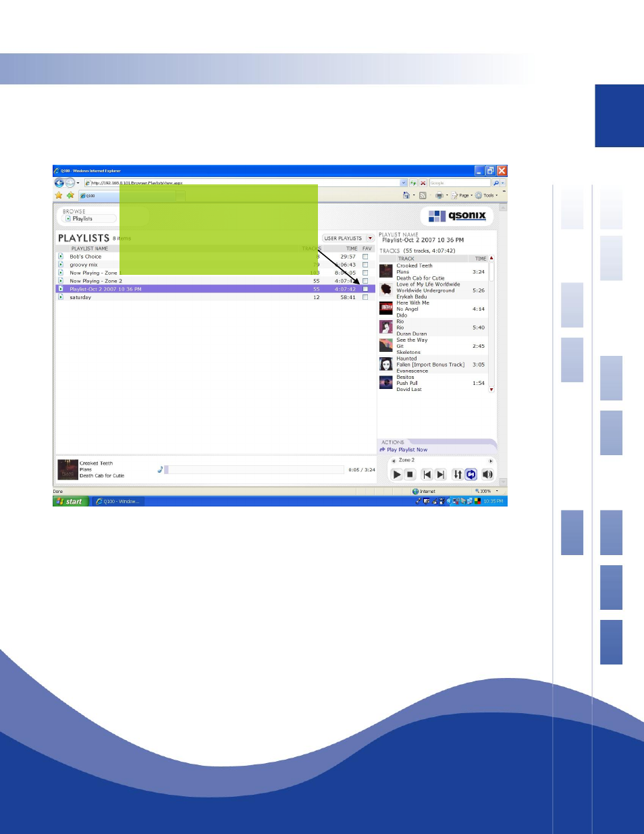Switch to the next zone arrow
The image size is (644, 834).
[x=491, y=461]
